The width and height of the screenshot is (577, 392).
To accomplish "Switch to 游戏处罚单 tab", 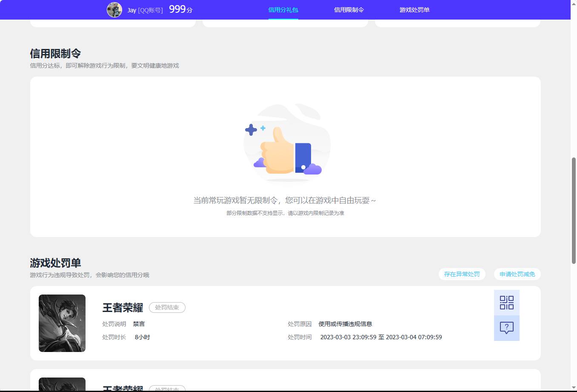I will click(x=414, y=10).
